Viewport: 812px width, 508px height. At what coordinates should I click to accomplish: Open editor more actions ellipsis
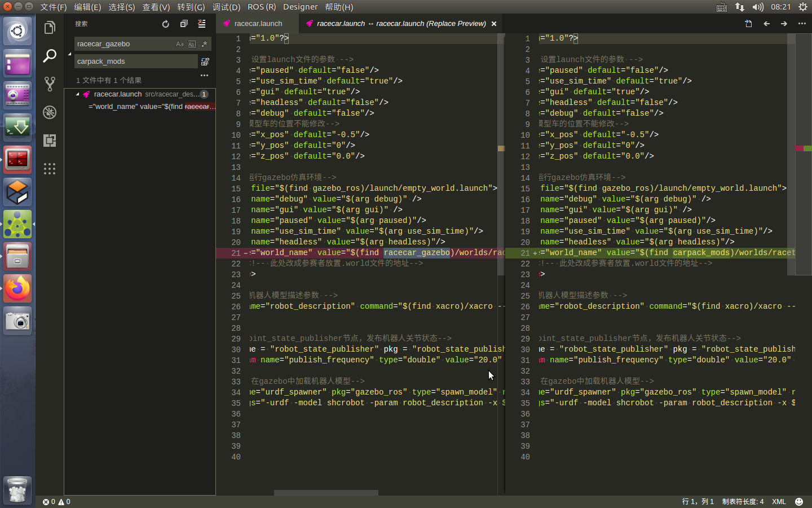[x=802, y=24]
